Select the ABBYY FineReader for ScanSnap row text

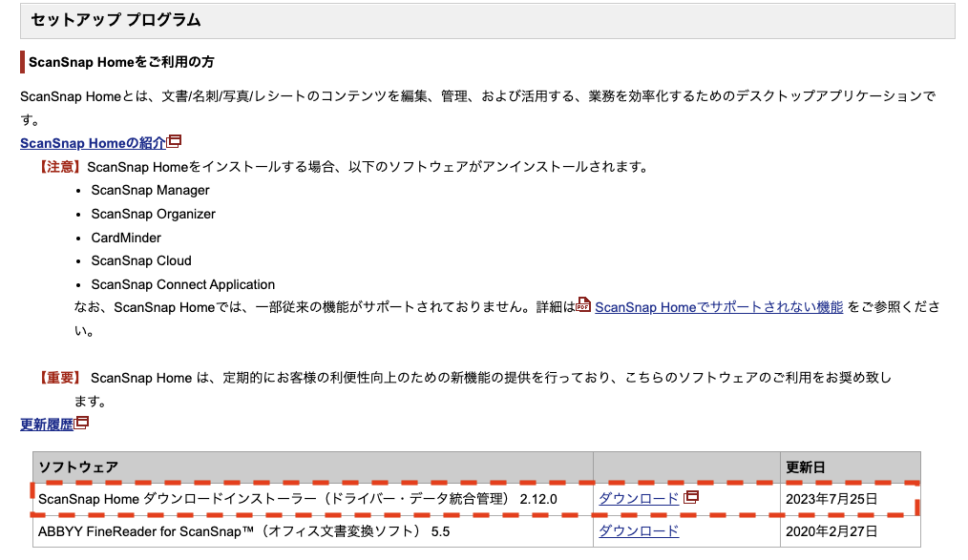tap(243, 531)
